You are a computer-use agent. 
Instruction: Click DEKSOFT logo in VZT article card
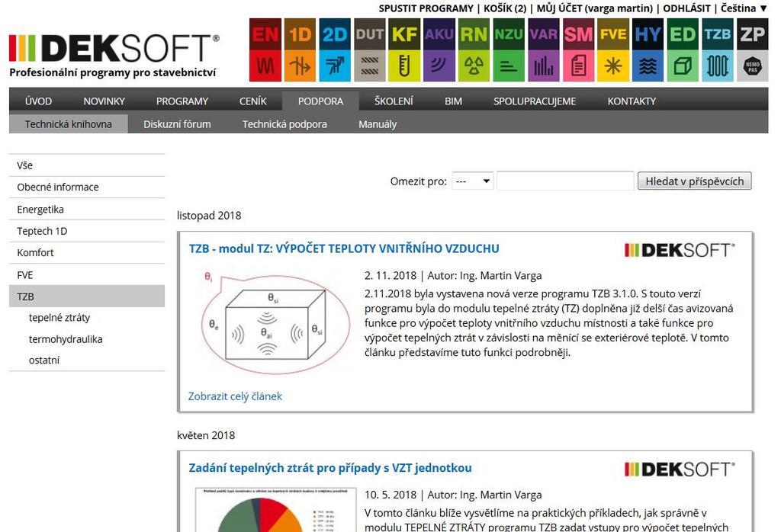tap(680, 470)
